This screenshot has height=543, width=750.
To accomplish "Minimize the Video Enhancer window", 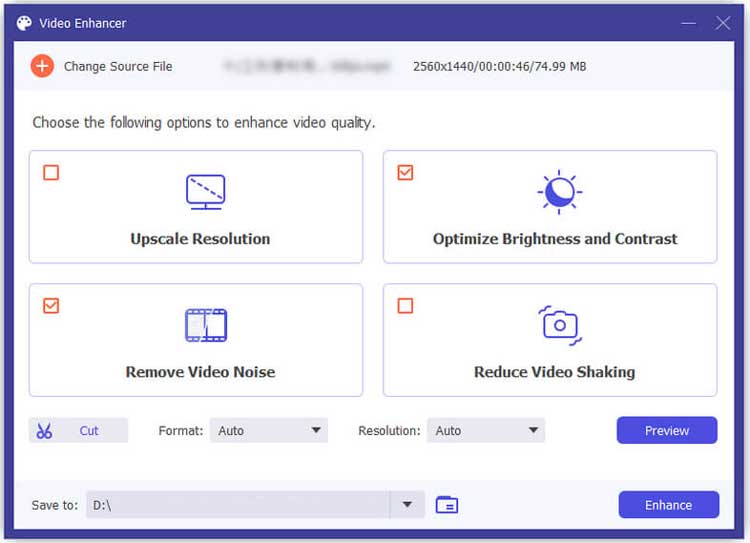I will pyautogui.click(x=688, y=22).
